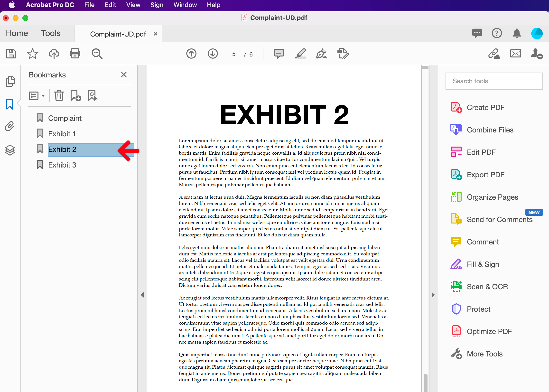Switch to the Home tab
The height and width of the screenshot is (392, 549).
click(x=16, y=33)
